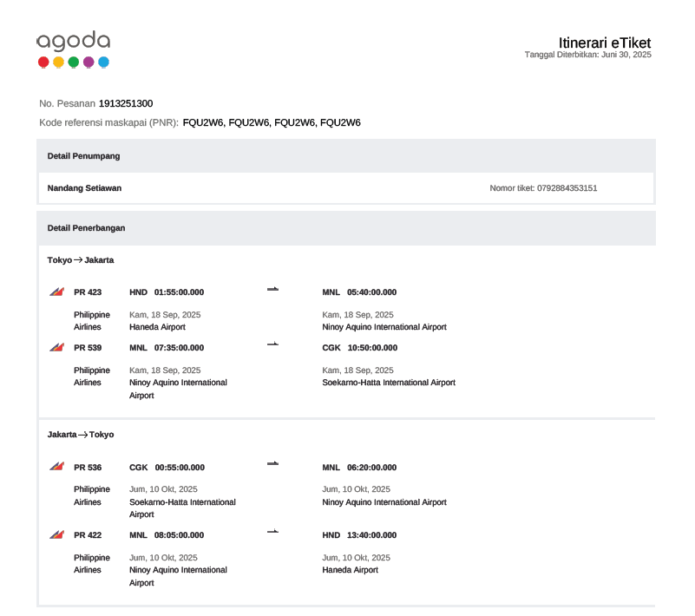695x616 pixels.
Task: Click the Philippine Airlines logo beside PR 536
Action: click(57, 468)
